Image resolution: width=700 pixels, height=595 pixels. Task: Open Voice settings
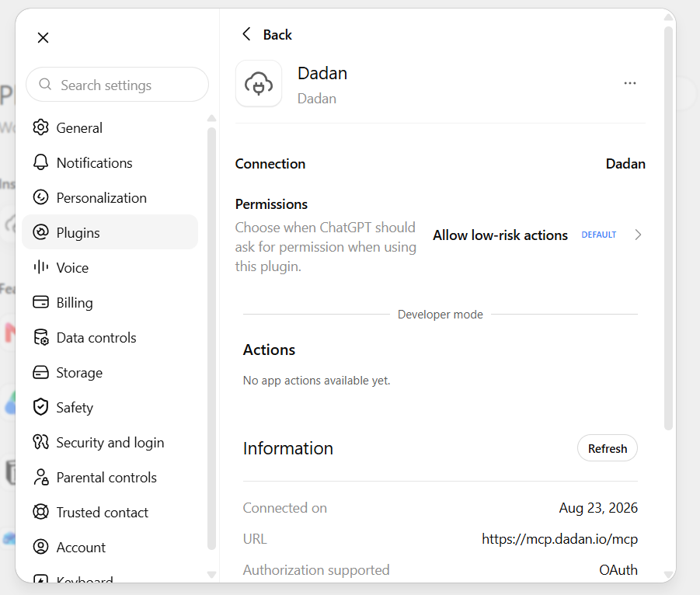point(110,267)
